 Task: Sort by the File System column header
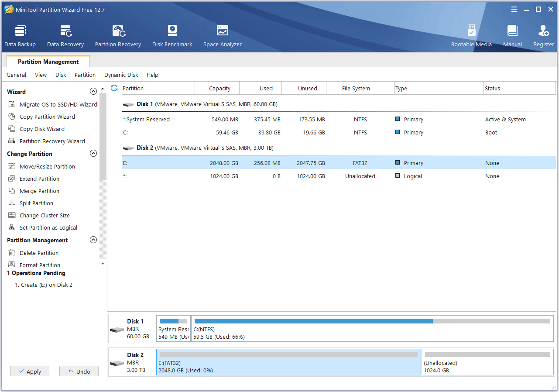pyautogui.click(x=360, y=88)
